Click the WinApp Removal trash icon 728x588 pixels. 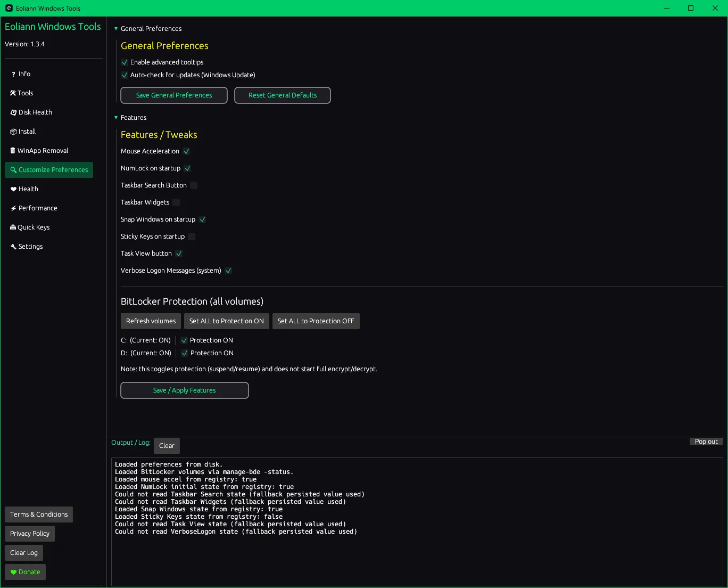13,151
